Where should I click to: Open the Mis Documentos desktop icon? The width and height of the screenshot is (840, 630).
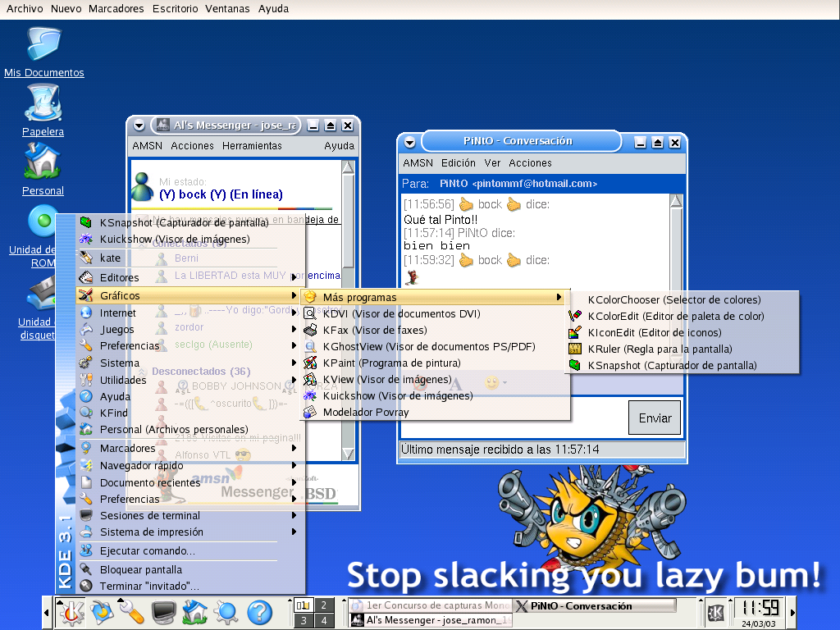click(44, 52)
